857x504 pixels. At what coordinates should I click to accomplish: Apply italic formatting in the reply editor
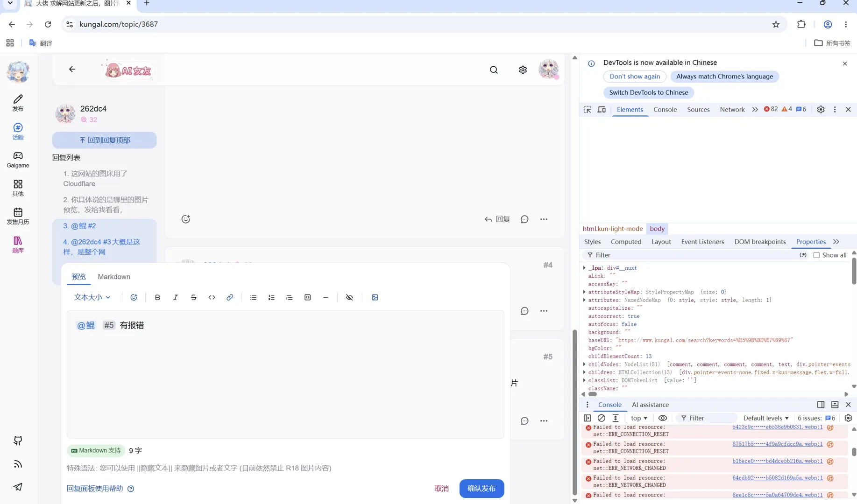(176, 297)
